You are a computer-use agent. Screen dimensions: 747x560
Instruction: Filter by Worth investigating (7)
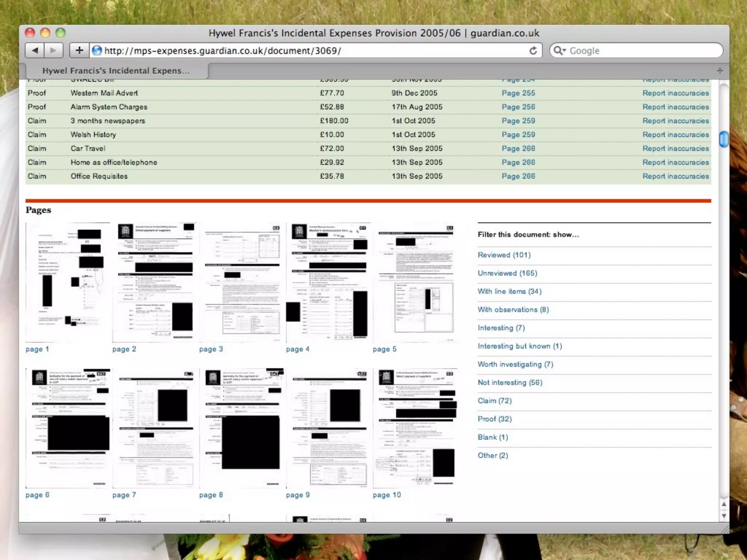coord(515,364)
